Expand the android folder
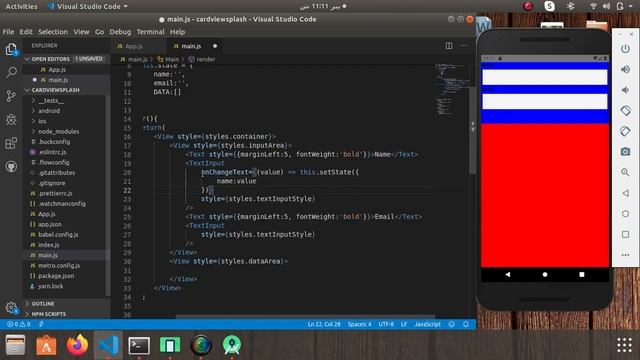This screenshot has height=360, width=640. 49,111
